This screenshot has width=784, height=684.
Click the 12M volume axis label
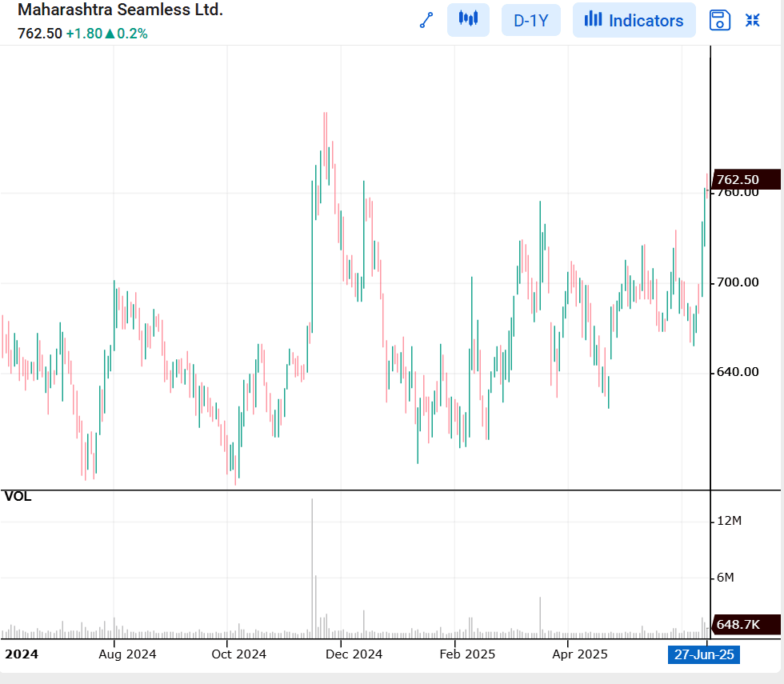(x=729, y=521)
